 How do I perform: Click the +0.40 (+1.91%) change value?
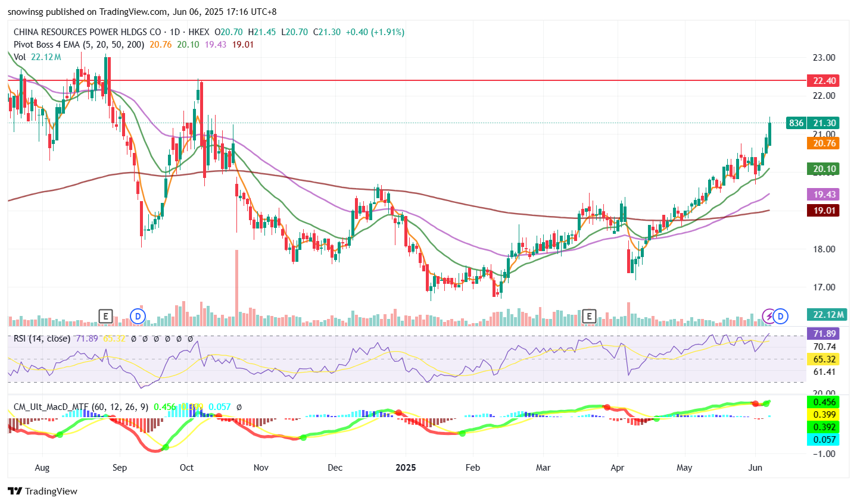coord(375,32)
